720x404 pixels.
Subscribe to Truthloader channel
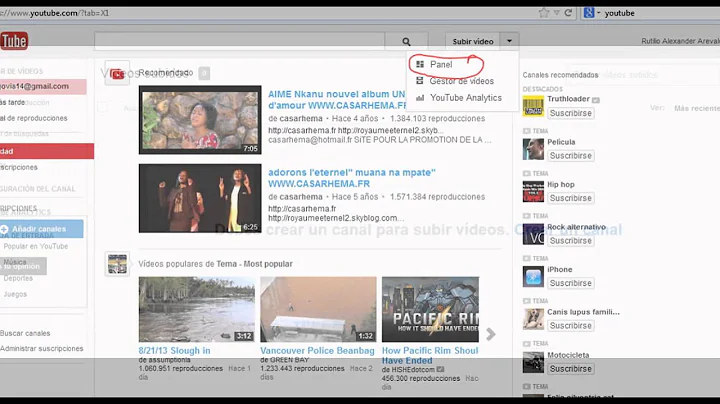tap(571, 113)
